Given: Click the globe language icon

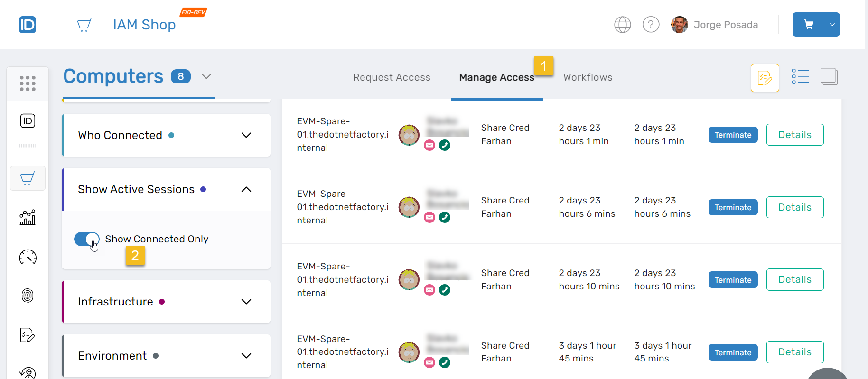Looking at the screenshot, I should [x=622, y=25].
